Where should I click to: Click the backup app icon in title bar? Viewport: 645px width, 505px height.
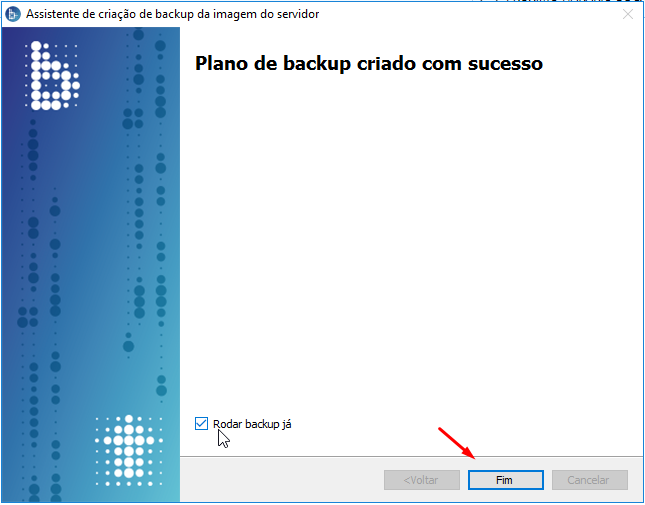(13, 14)
